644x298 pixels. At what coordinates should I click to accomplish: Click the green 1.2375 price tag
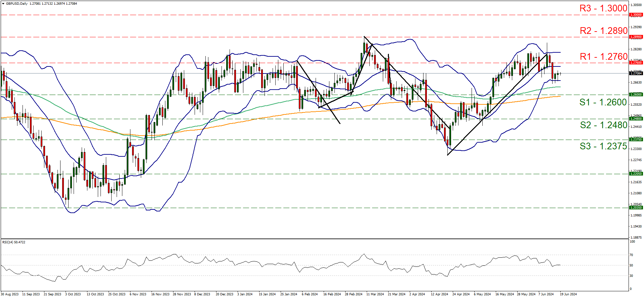click(636, 140)
